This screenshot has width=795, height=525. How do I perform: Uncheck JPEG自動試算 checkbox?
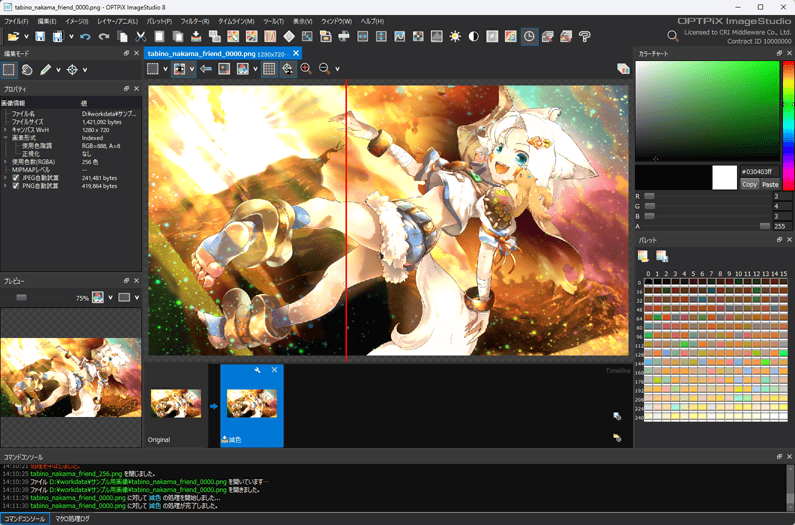[15, 178]
